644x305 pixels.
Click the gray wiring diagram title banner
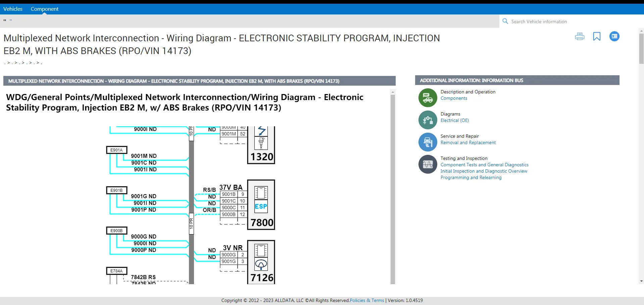tap(199, 81)
